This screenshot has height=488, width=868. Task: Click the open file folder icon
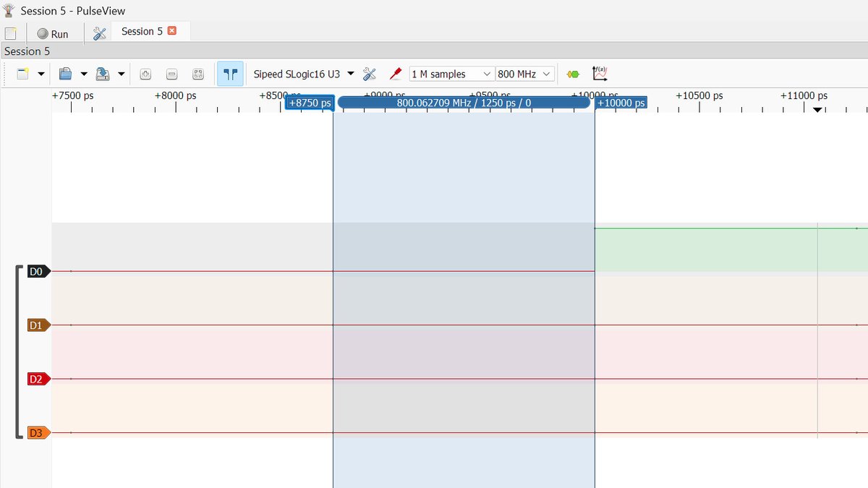[66, 74]
